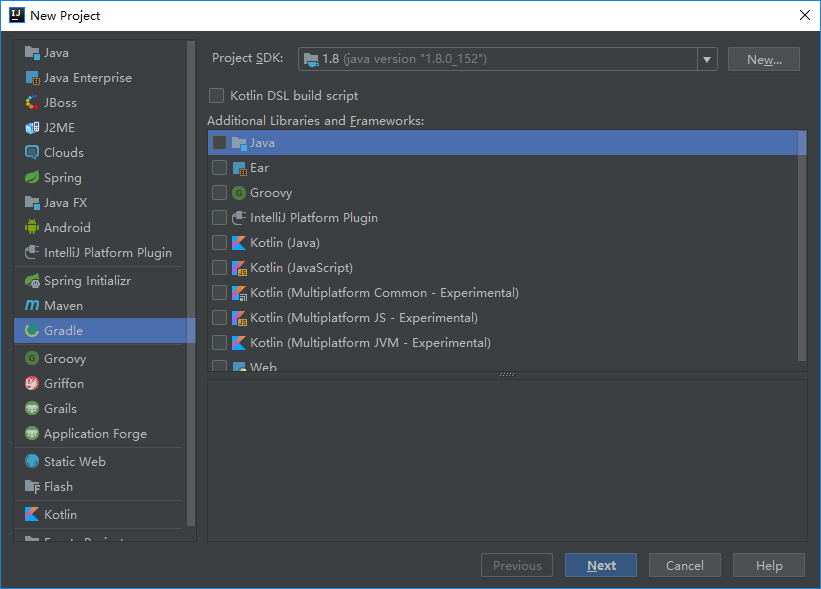The width and height of the screenshot is (821, 589).
Task: Check the Groovy framework checkbox
Action: point(219,193)
